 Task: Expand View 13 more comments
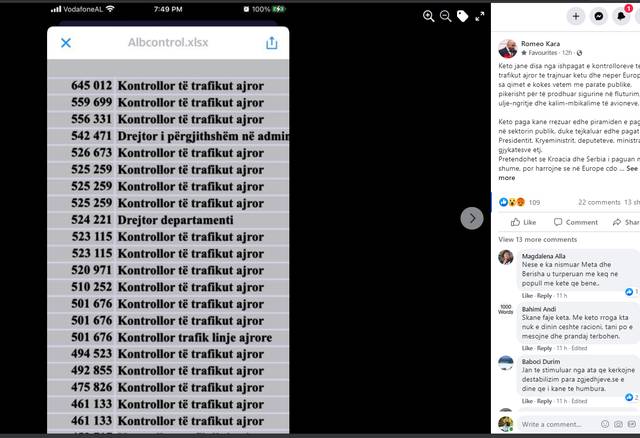pos(538,240)
